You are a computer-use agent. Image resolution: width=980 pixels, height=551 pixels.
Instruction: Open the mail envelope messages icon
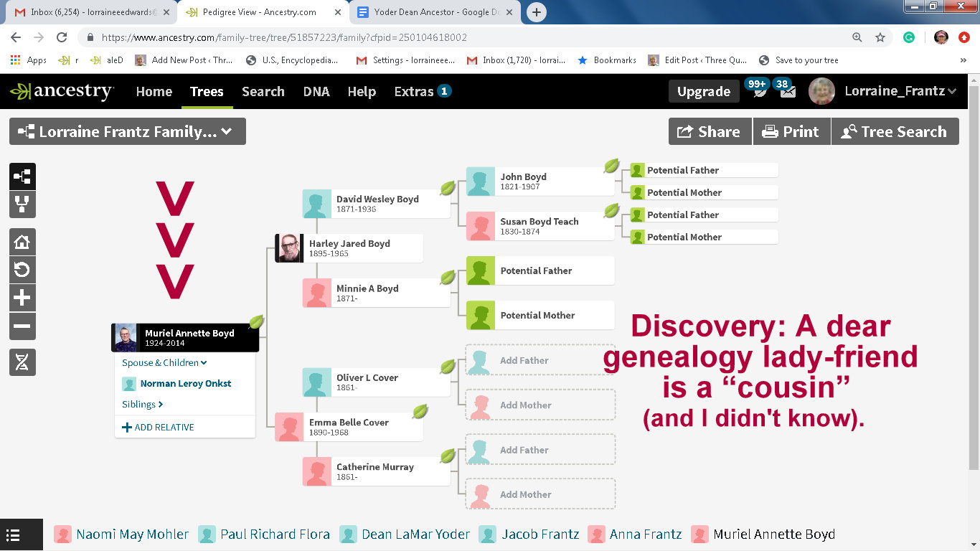pos(788,92)
